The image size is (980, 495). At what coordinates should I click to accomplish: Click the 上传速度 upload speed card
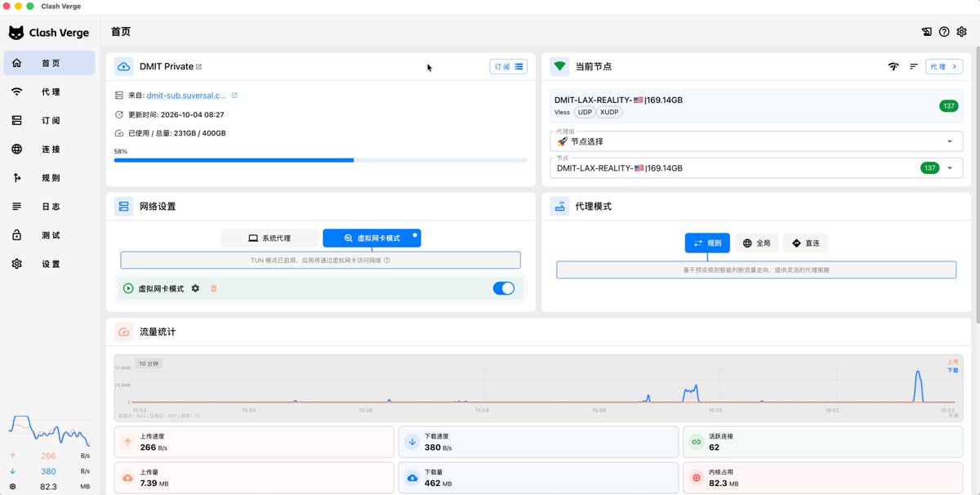pyautogui.click(x=254, y=442)
